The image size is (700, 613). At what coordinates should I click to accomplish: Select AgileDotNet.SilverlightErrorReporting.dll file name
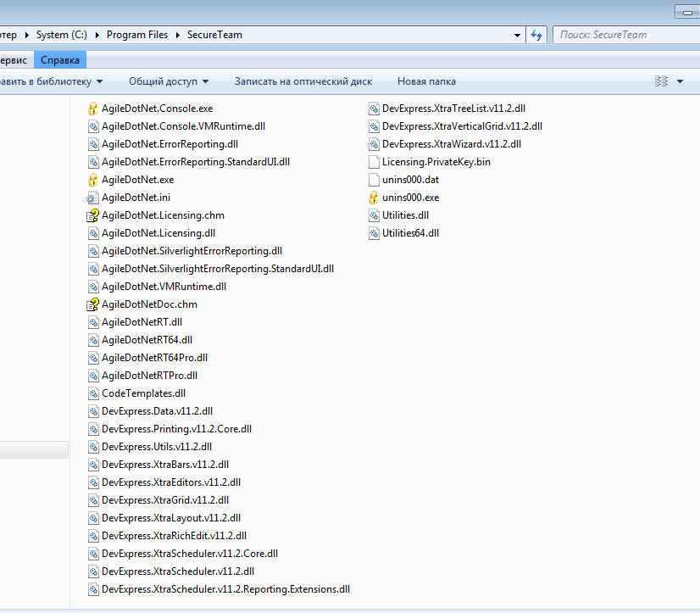(192, 251)
